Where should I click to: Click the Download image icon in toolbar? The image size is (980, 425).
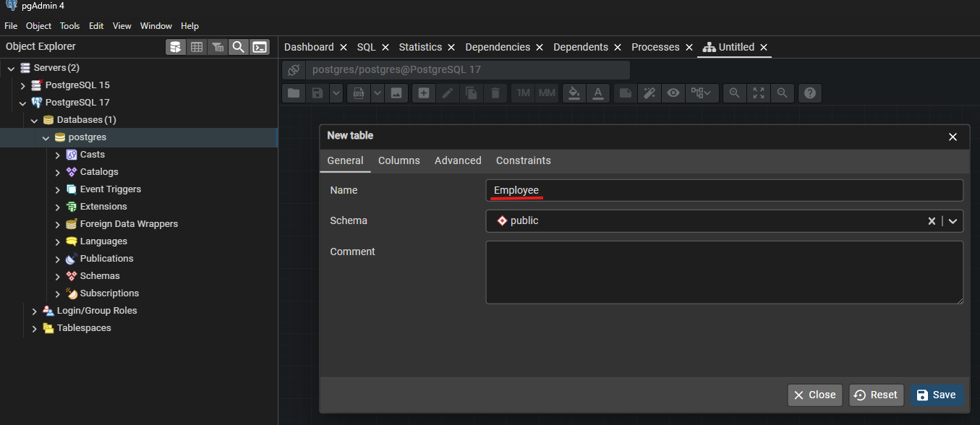click(396, 93)
